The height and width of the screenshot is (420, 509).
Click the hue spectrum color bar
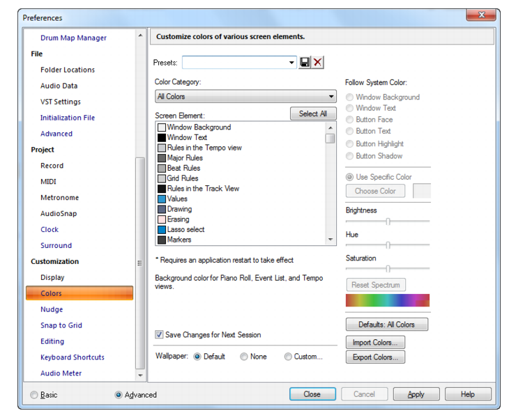(x=388, y=300)
